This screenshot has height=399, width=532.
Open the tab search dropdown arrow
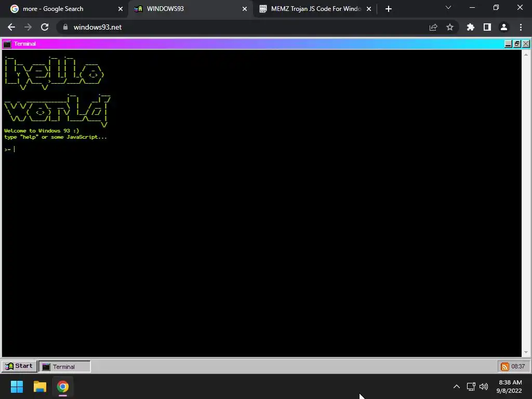pyautogui.click(x=448, y=7)
